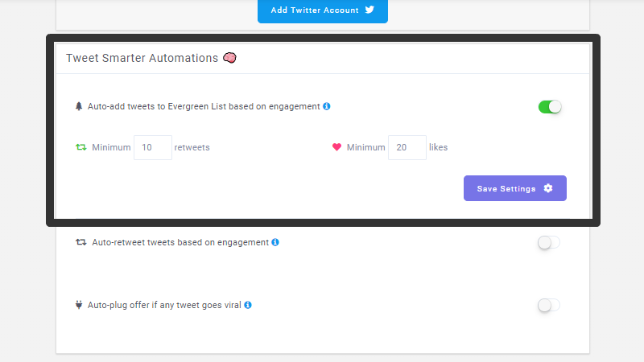Click the Add Twitter Account button
This screenshot has height=362, width=644.
(x=323, y=10)
